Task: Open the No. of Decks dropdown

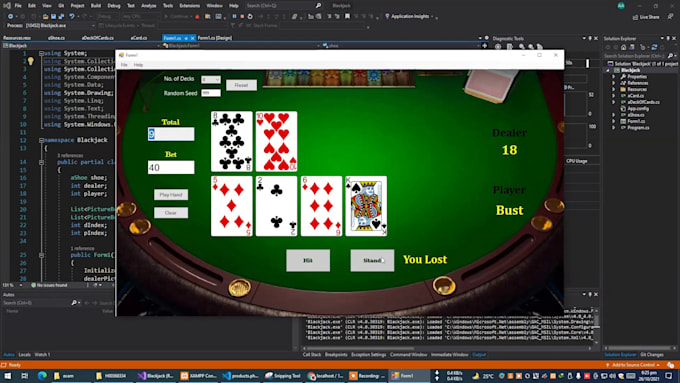Action: [211, 79]
